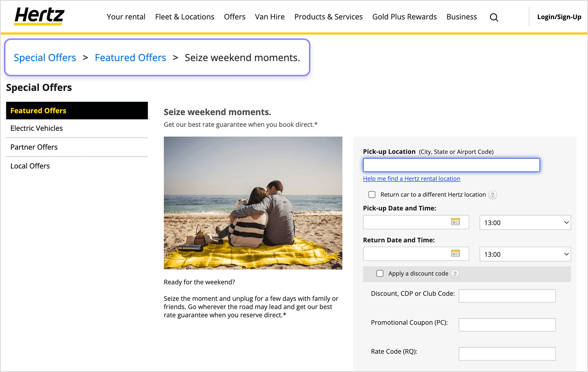Click Login/Sign-Up

pos(559,17)
